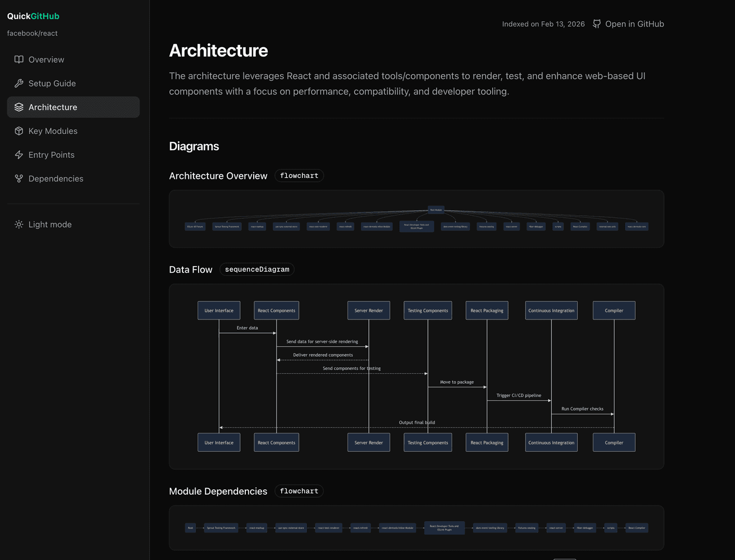This screenshot has height=560, width=735.
Task: Click the Architecture layers icon
Action: (x=19, y=107)
